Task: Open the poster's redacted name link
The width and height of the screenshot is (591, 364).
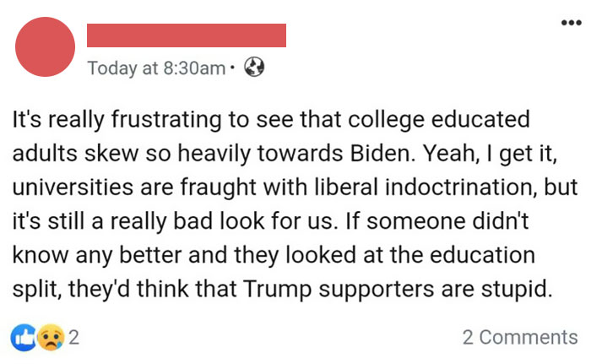Action: point(187,35)
